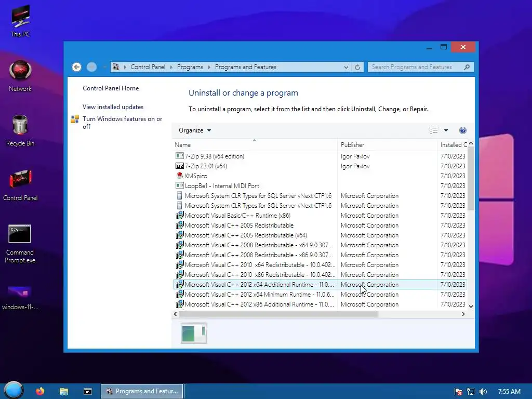Open help with the question mark icon
532x399 pixels.
pos(463,130)
